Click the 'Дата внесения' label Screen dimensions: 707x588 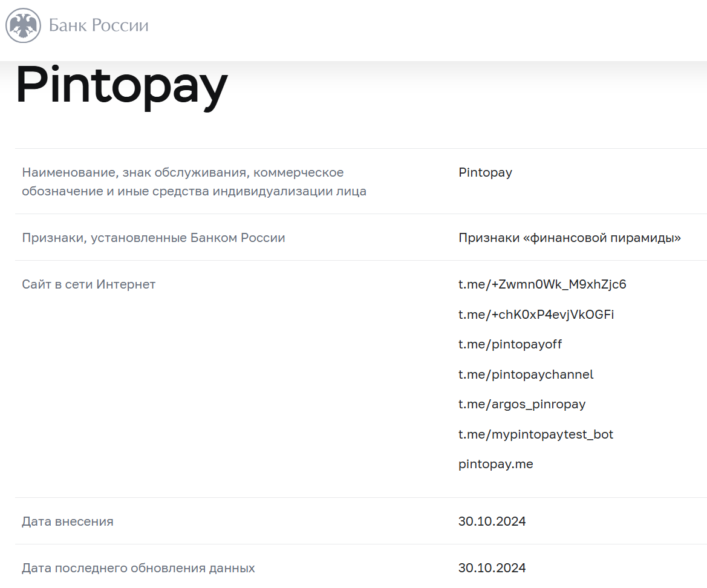pyautogui.click(x=68, y=521)
